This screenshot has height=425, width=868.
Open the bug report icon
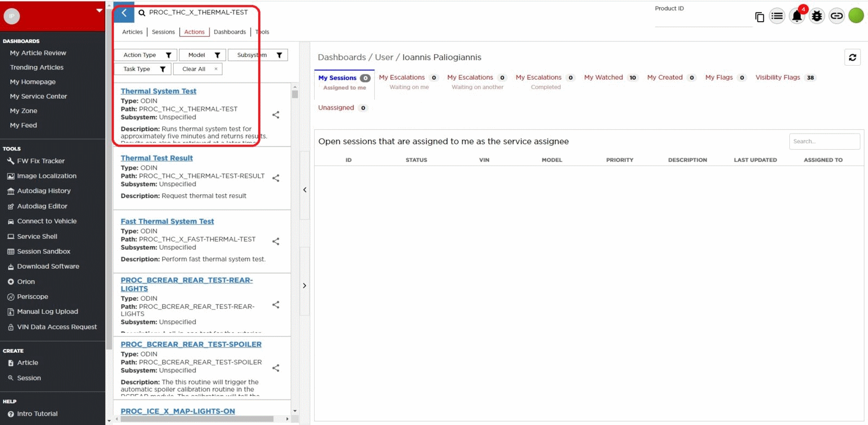pos(816,16)
